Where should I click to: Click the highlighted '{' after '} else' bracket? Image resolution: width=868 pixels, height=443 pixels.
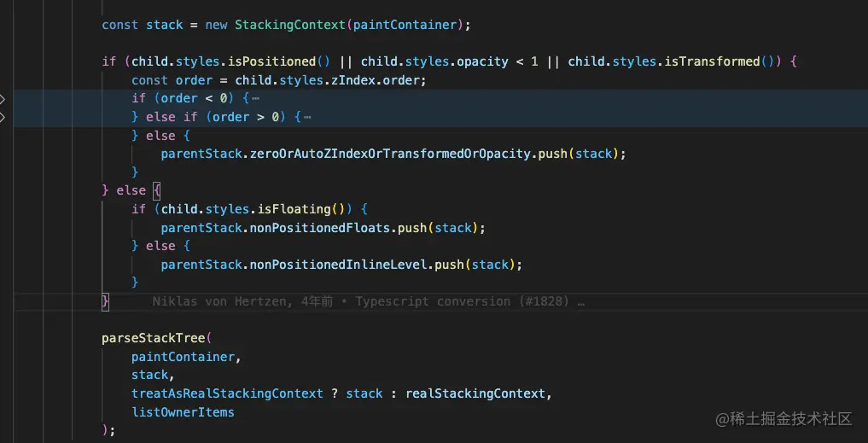pos(157,191)
